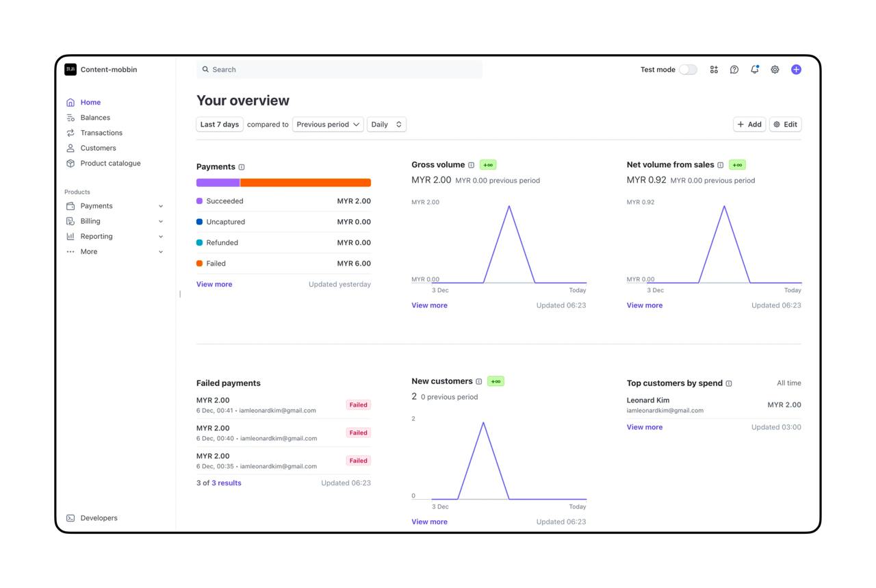Image resolution: width=876 pixels, height=588 pixels.
Task: Open the 3 results link
Action: tap(227, 483)
